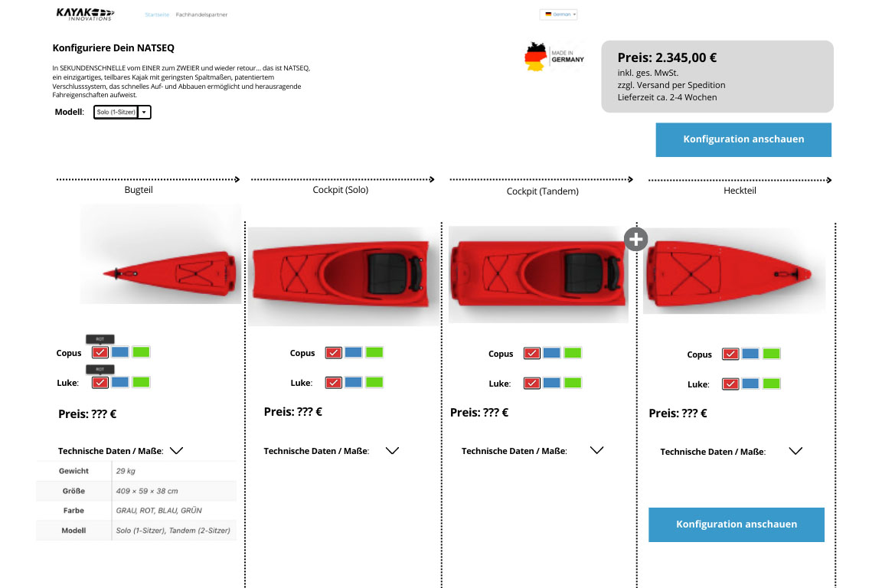The width and height of the screenshot is (882, 588).
Task: Click the checked red Luke swatch in Heckteil
Action: [730, 384]
